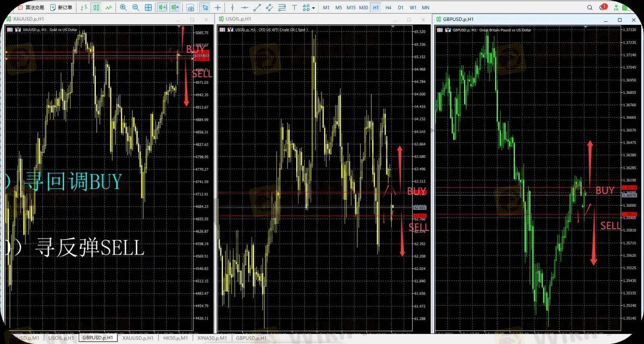The height and width of the screenshot is (344, 644).
Task: Take a chart screenshot with camera icon
Action: pyautogui.click(x=190, y=8)
